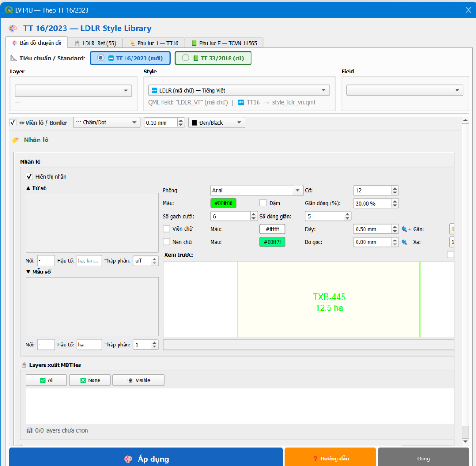
Task: Click the Áp dụng apply button
Action: click(x=146, y=458)
